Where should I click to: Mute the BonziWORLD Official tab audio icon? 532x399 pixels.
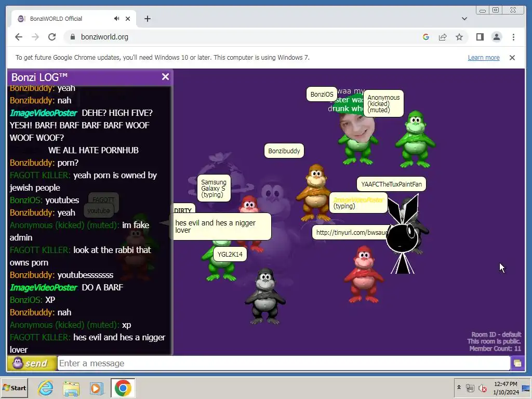(x=117, y=19)
